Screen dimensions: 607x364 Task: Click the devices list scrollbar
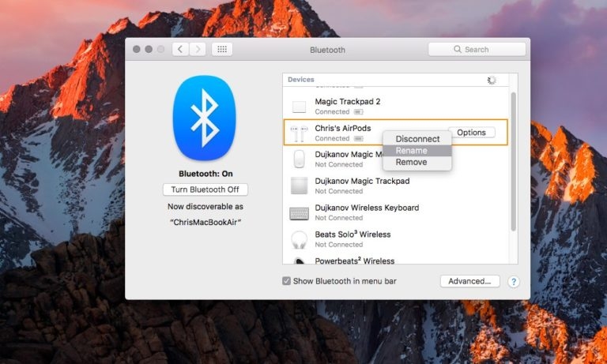tap(514, 162)
